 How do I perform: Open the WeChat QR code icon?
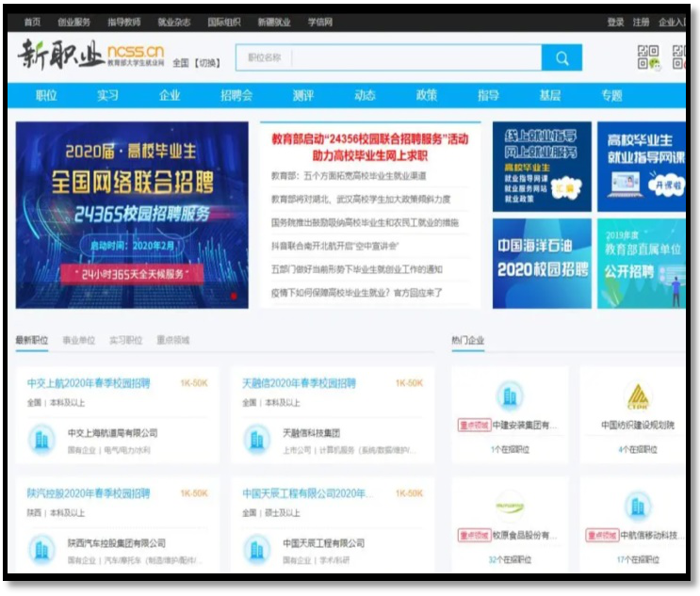point(648,57)
